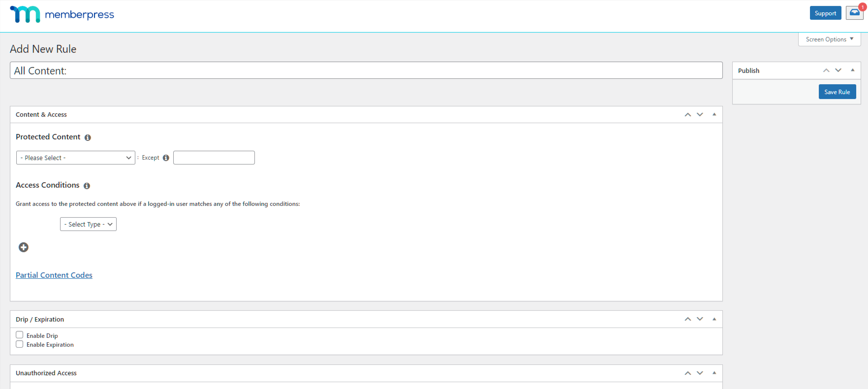Move Content & Access panel up
Screen dimensions: 868x389
[x=687, y=115]
